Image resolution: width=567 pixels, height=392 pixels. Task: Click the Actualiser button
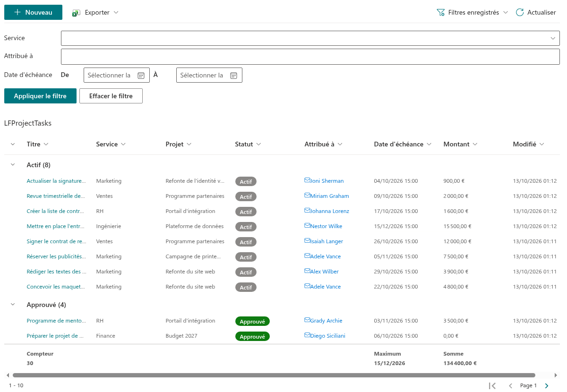tap(536, 13)
